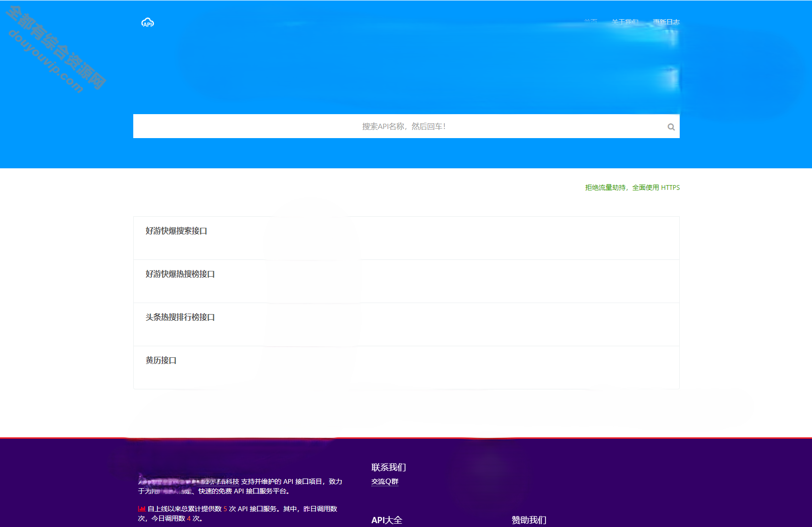The width and height of the screenshot is (812, 527).
Task: Click the green 拒绝流量劫持 HTTPS notice
Action: (x=632, y=187)
